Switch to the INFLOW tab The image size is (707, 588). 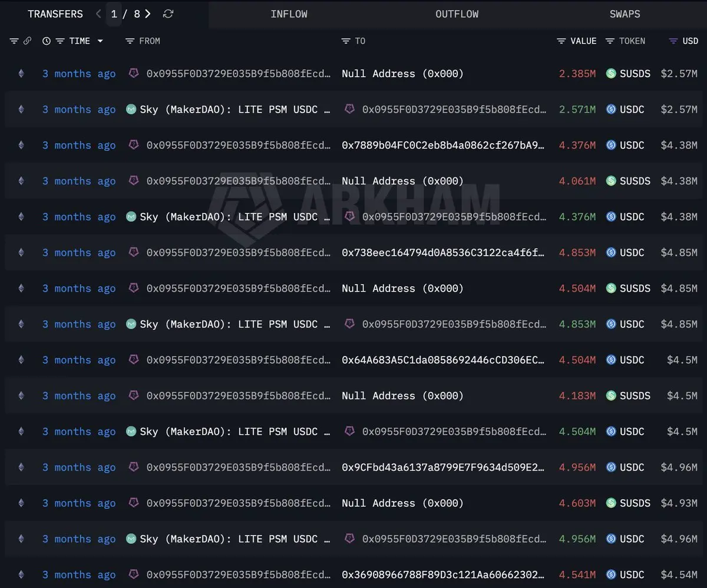click(289, 14)
